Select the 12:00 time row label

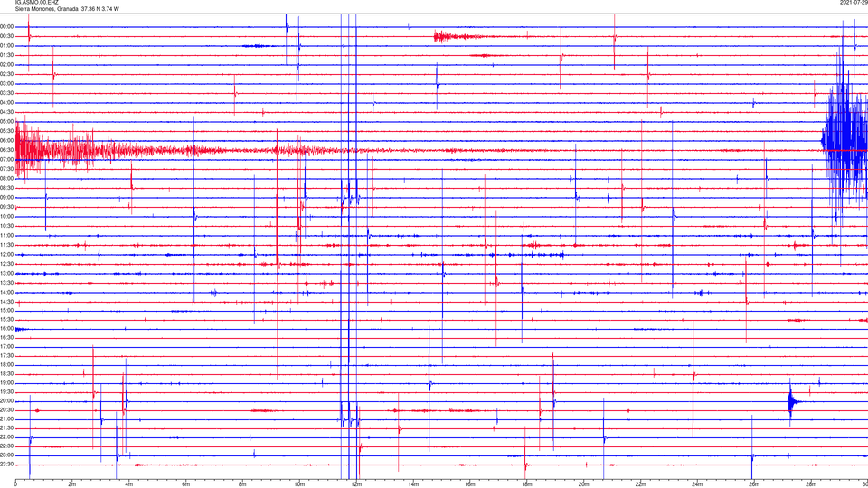(6, 254)
